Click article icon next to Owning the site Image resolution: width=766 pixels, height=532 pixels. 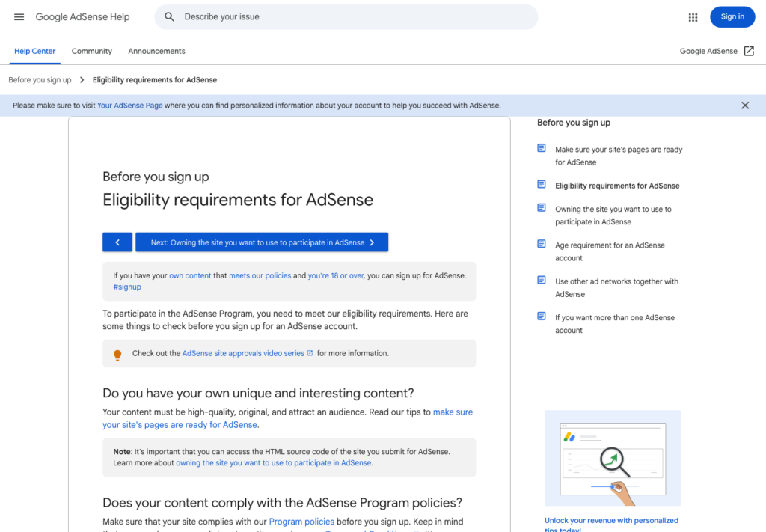pos(542,207)
